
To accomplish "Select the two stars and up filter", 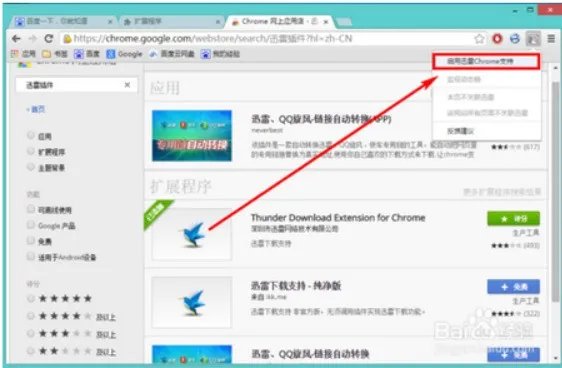I will [x=31, y=351].
